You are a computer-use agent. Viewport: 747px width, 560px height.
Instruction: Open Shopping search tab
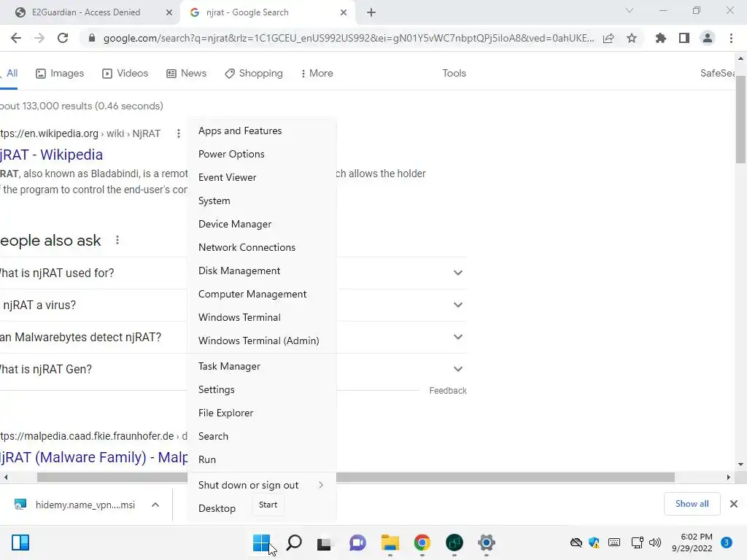254,74
